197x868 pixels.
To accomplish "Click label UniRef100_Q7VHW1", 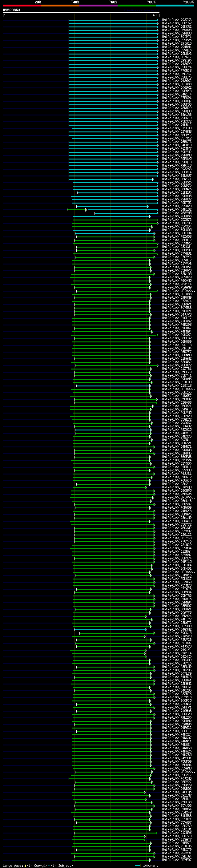I will pyautogui.click(x=177, y=254).
